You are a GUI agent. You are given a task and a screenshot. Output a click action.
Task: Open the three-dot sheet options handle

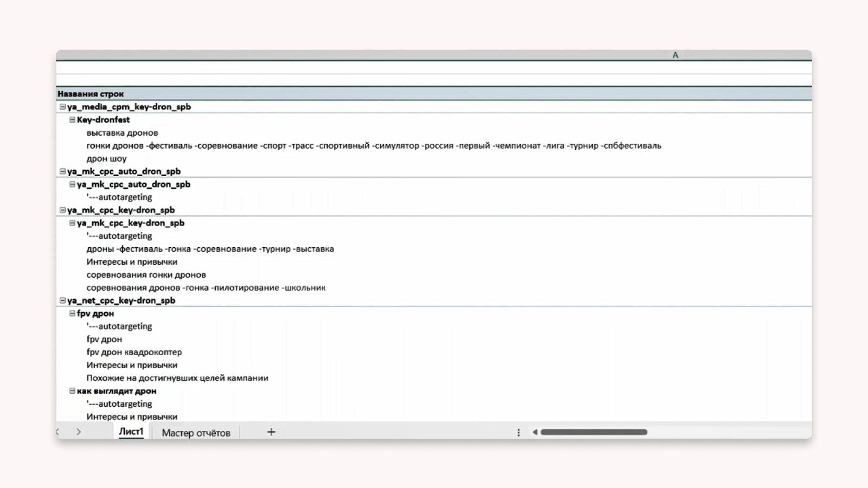[519, 432]
